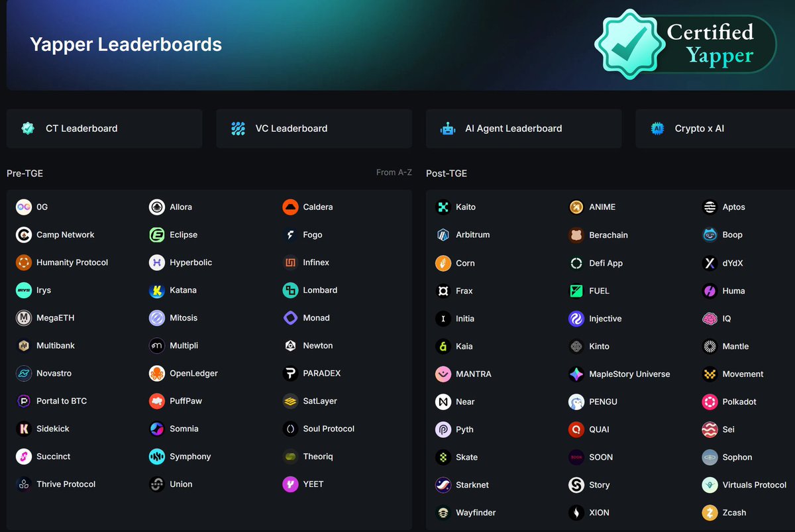Click the PENGU penguin icon

576,402
